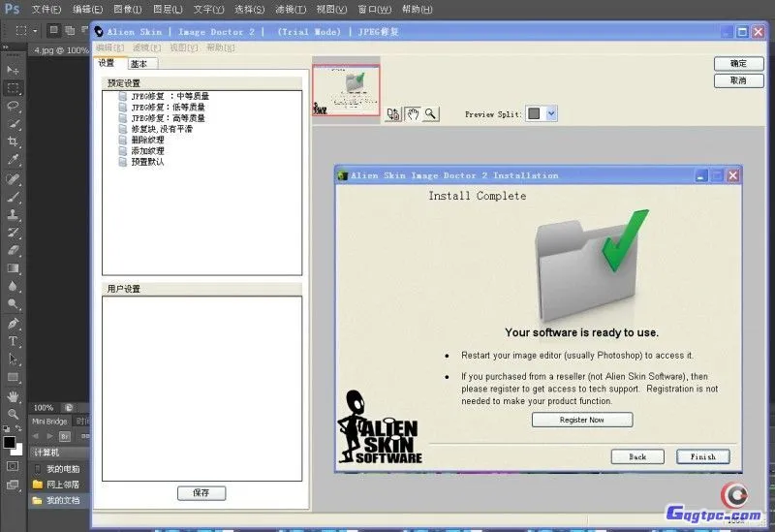Open Photoshop 文件(F) menu

[46, 9]
